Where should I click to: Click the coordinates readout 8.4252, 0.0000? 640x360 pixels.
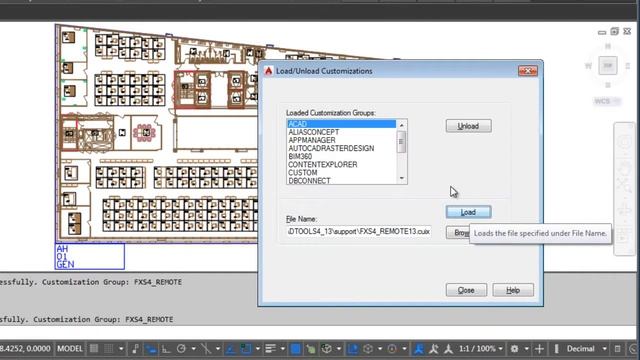tap(25, 349)
